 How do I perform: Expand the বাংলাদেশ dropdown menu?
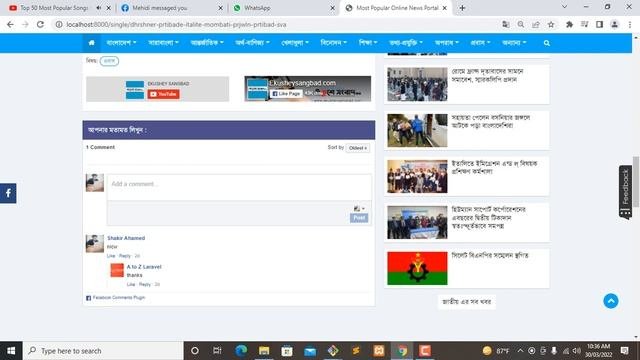click(121, 43)
